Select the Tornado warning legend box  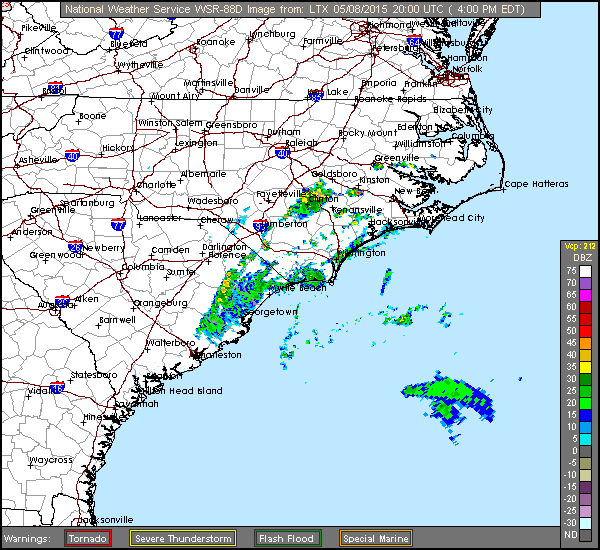87,538
